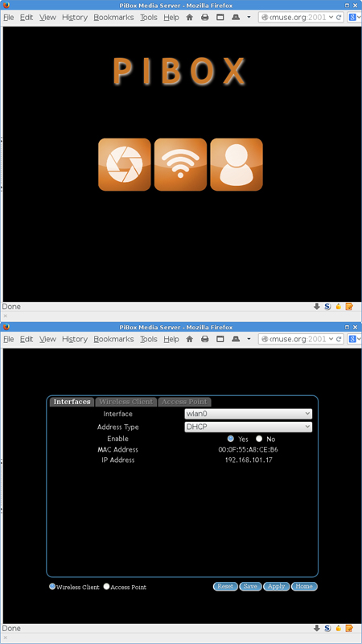Image resolution: width=362 pixels, height=644 pixels.
Task: Click MAC address value 00:0F:55:A8:CE:B6
Action: pos(249,450)
